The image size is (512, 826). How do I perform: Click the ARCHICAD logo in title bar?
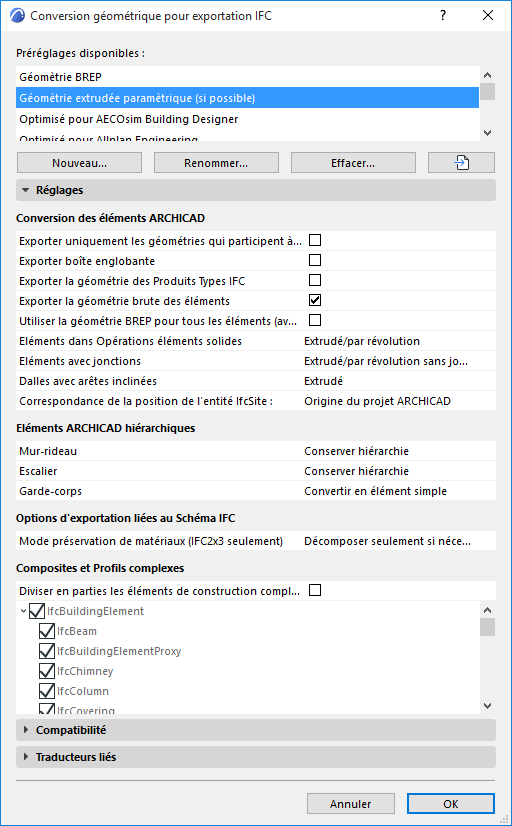point(17,15)
